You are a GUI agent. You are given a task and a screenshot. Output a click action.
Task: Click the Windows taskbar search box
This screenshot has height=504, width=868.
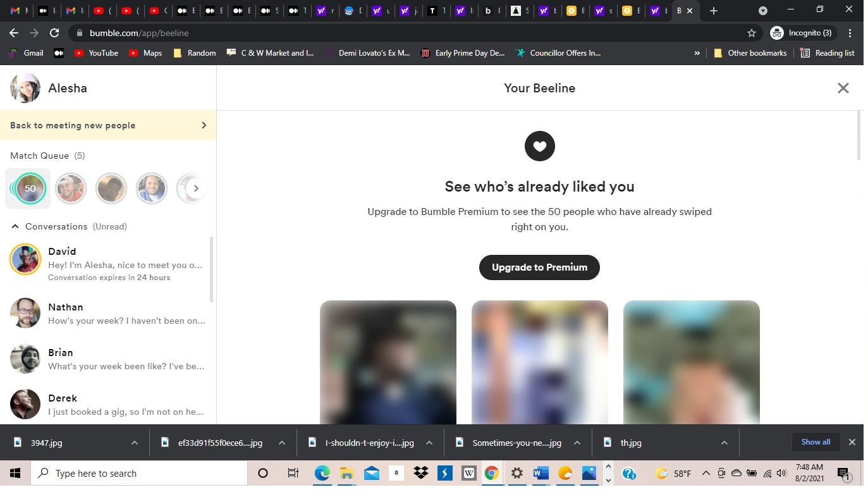click(139, 473)
